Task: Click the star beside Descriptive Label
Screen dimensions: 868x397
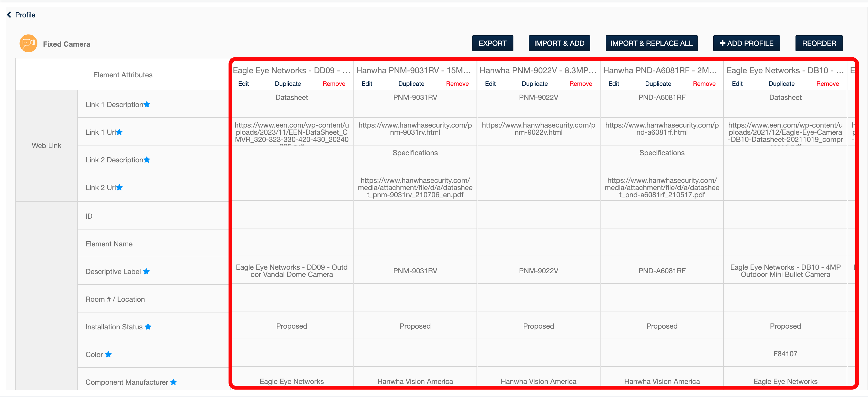Action: coord(146,271)
